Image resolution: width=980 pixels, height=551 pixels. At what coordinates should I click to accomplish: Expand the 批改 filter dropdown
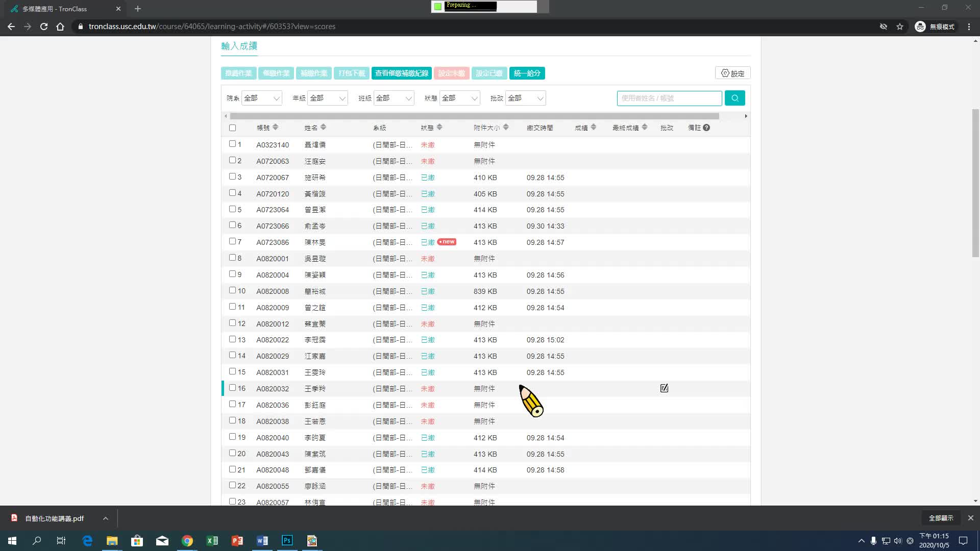[x=525, y=98]
